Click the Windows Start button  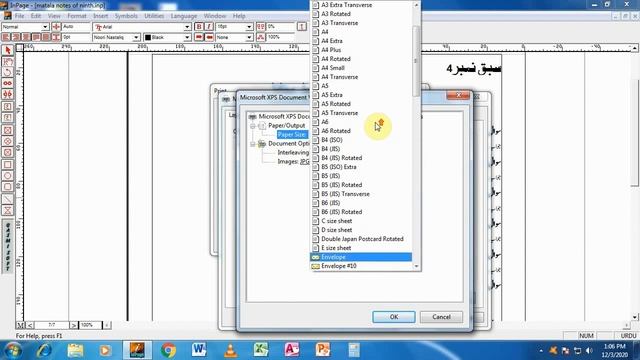[x=13, y=350]
